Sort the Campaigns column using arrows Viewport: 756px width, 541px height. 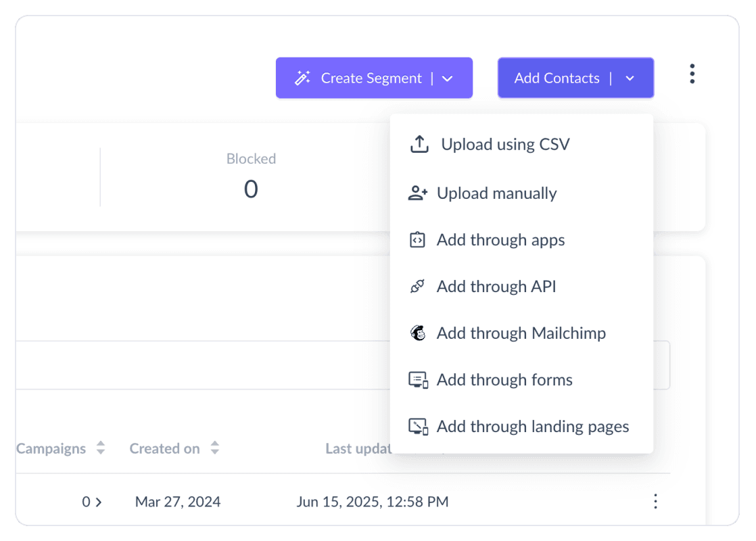[x=101, y=448]
